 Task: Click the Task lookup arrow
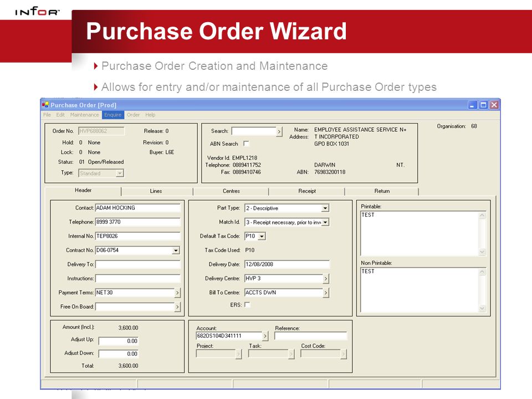point(291,354)
